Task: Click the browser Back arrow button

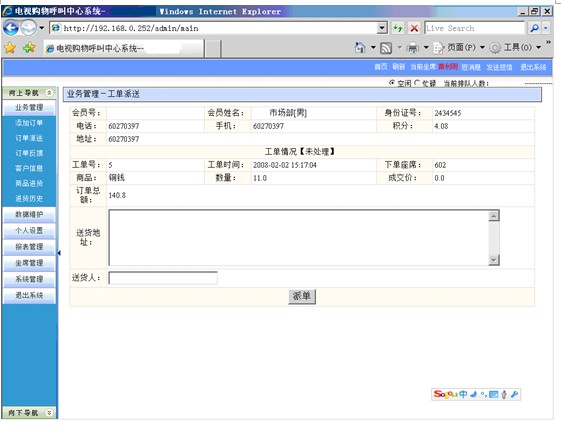Action: click(11, 28)
